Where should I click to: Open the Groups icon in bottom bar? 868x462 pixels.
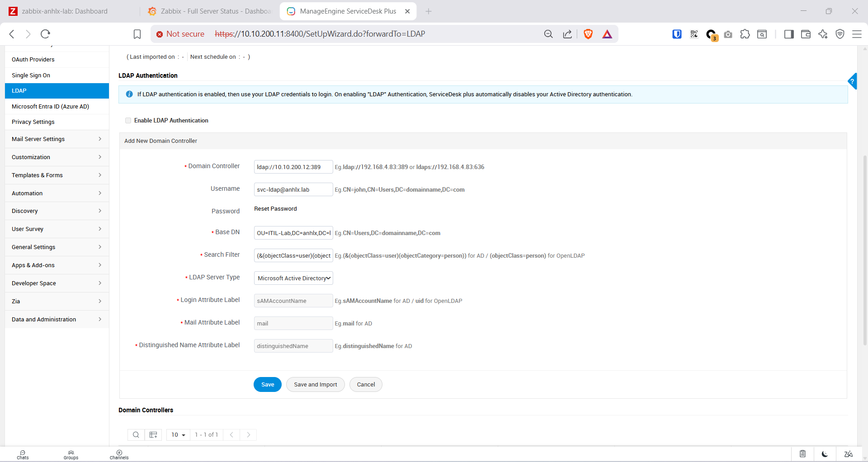point(71,454)
